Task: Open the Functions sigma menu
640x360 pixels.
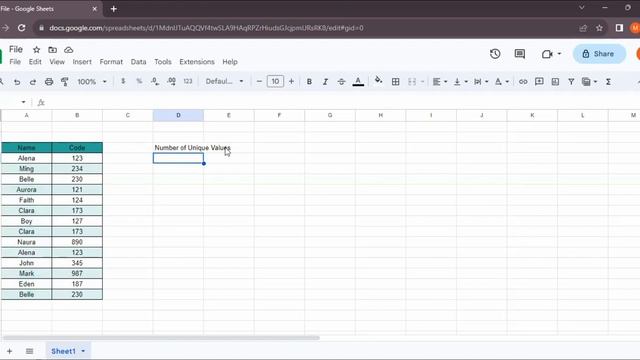Action: click(608, 82)
